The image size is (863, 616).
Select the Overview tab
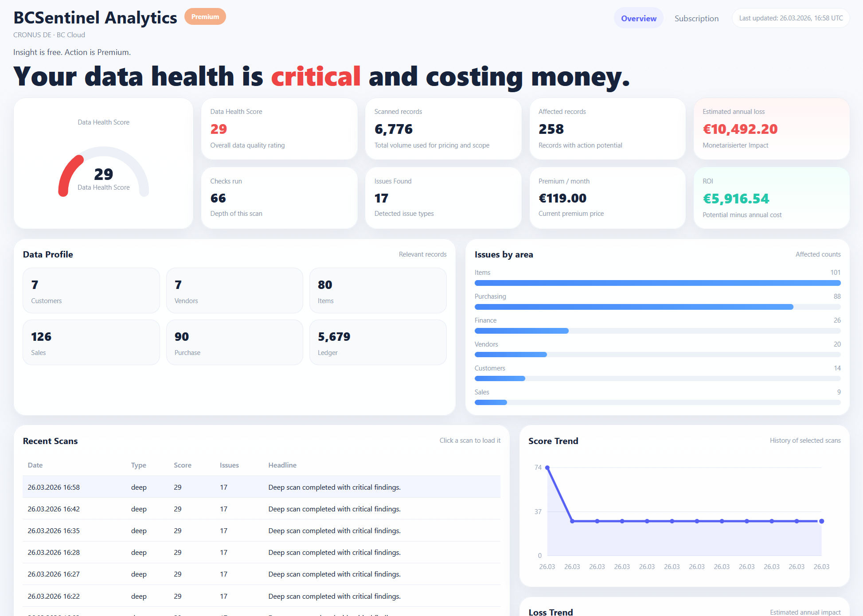[x=638, y=18]
